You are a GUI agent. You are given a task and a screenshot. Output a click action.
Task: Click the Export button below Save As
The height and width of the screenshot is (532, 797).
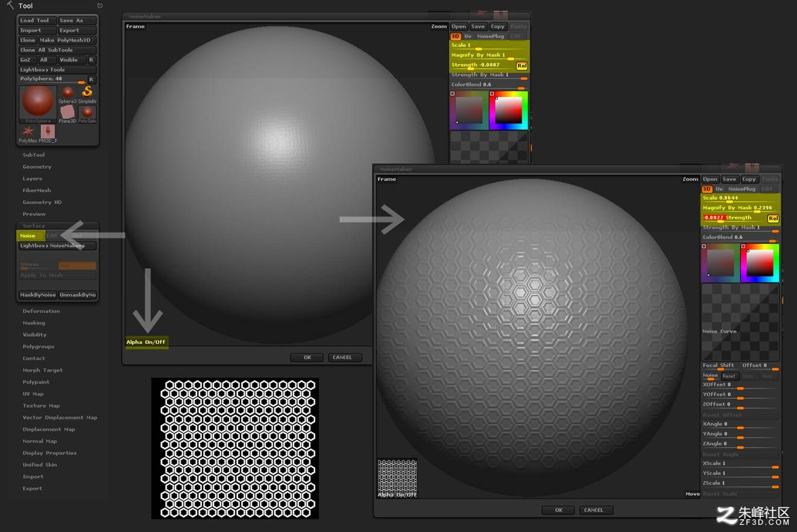coord(77,30)
